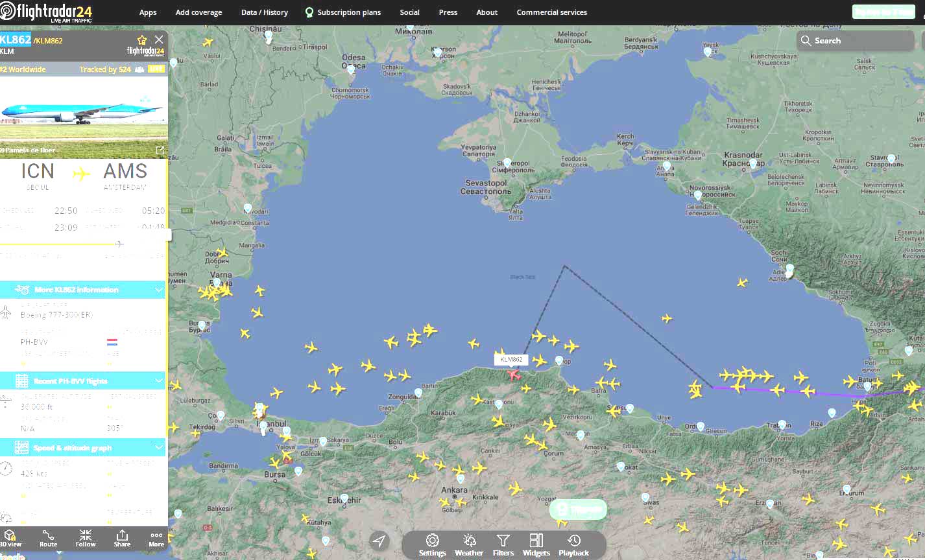Screen dimensions: 925x560
Task: Click the Flightradar24 logo
Action: [x=47, y=12]
